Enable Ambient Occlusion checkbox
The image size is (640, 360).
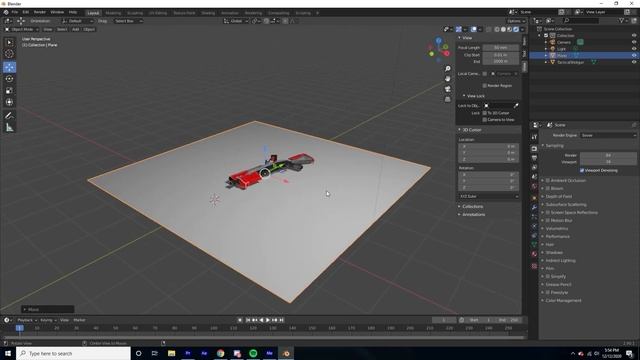(548, 180)
